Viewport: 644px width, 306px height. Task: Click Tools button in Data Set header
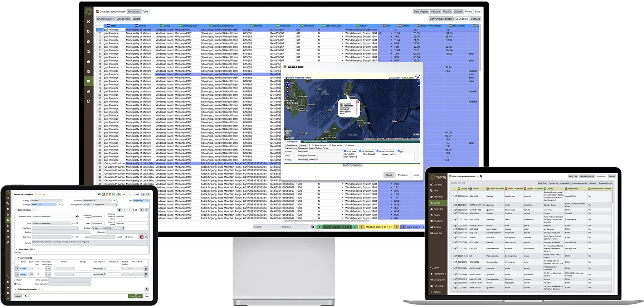pyautogui.click(x=145, y=11)
